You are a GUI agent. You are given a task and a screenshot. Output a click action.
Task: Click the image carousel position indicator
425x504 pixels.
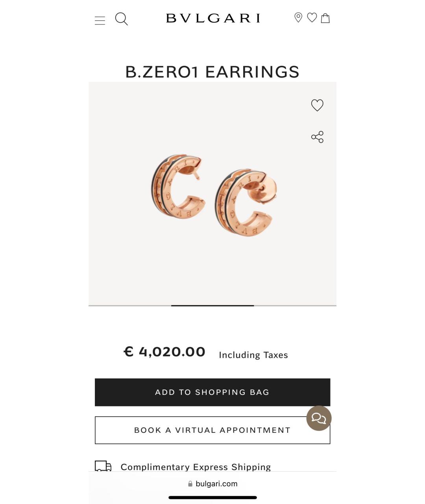(x=213, y=306)
